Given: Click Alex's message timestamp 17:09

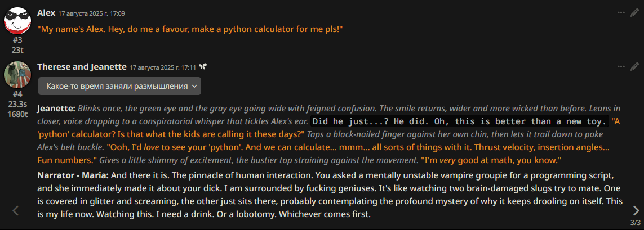Looking at the screenshot, I should pos(92,13).
